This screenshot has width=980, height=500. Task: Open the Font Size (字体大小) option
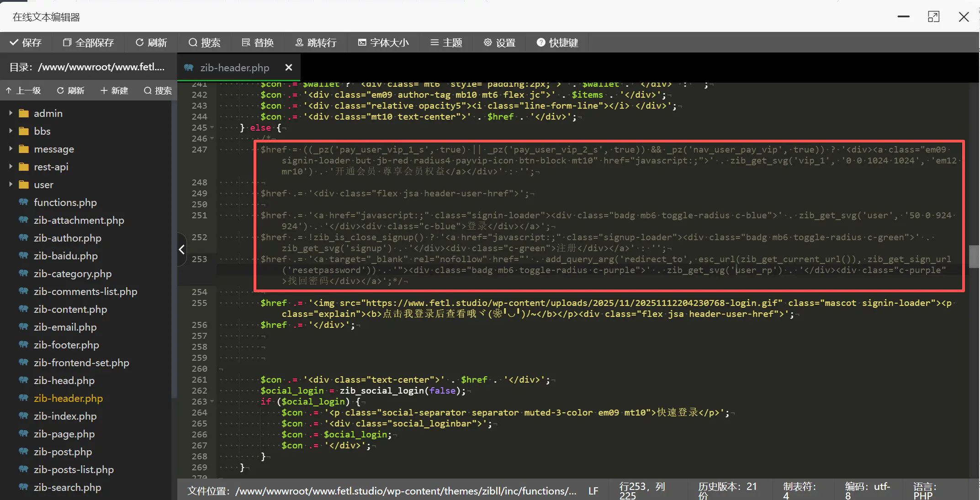[x=383, y=42]
